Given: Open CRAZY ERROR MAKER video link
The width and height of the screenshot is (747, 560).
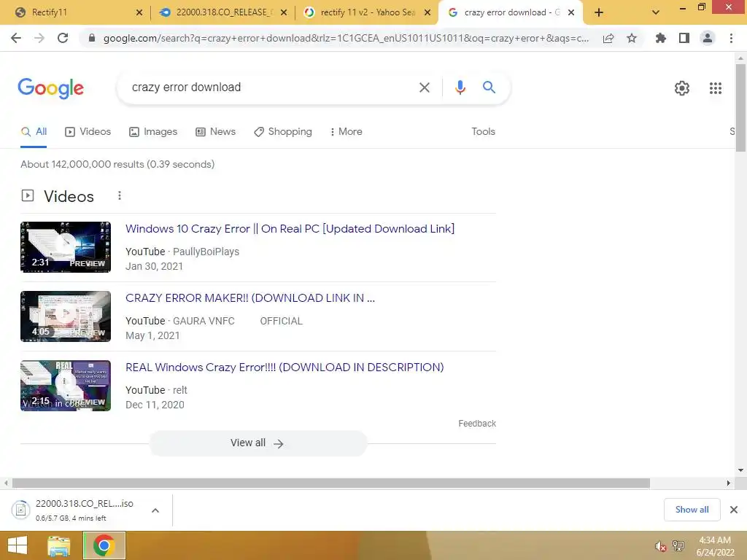Looking at the screenshot, I should (x=250, y=298).
